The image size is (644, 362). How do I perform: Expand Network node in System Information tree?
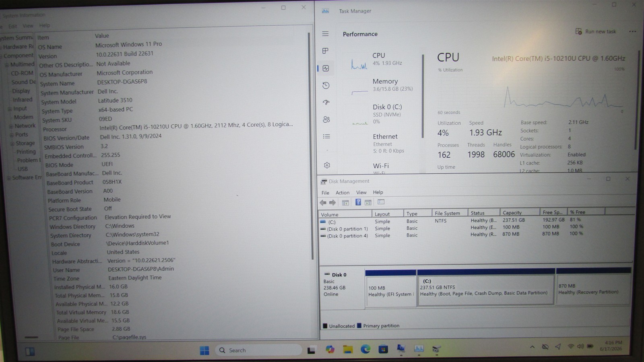(x=11, y=126)
